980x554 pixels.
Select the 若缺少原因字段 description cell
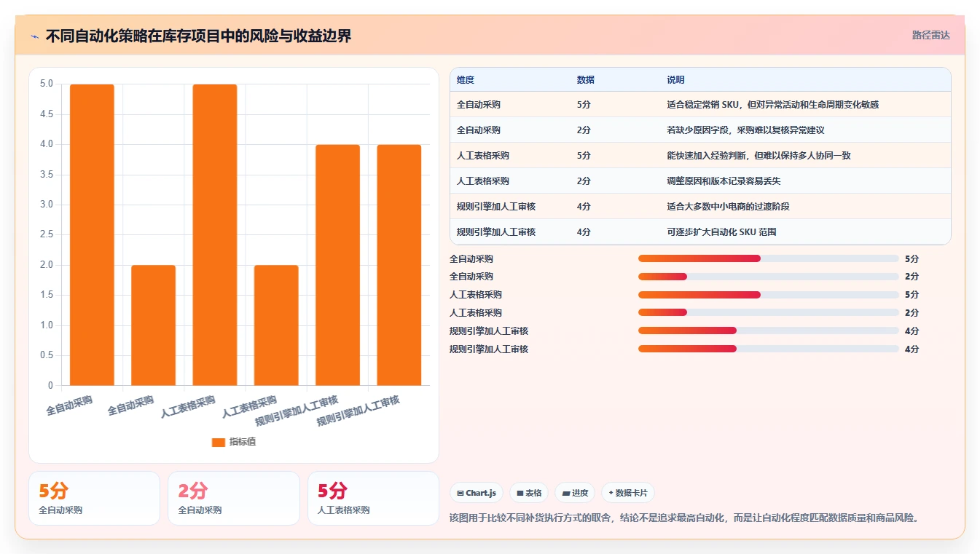[745, 130]
